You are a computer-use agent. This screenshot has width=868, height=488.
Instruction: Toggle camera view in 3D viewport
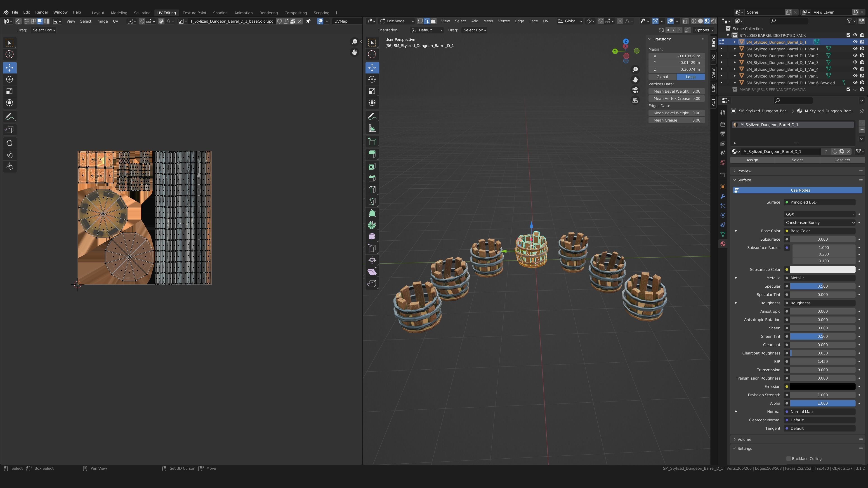(x=635, y=90)
